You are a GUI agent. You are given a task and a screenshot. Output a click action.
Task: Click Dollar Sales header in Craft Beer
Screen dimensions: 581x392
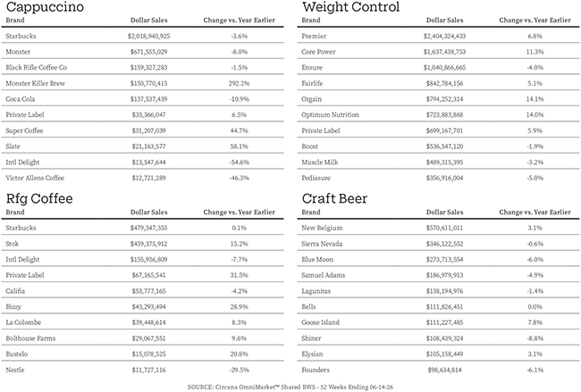(x=444, y=213)
